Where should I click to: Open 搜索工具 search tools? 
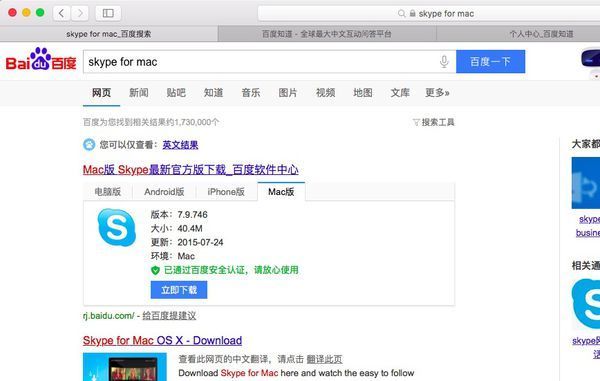coord(438,122)
